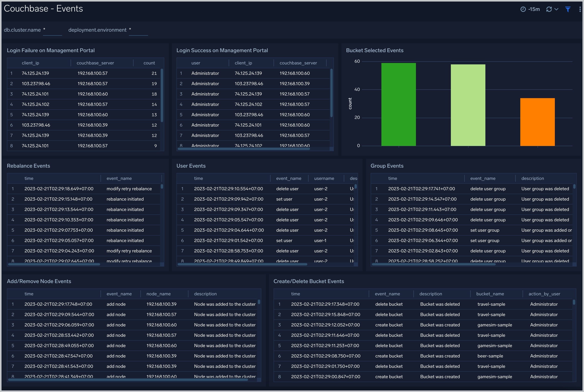
Task: Select Rebalance Events panel title
Action: pyautogui.click(x=29, y=166)
